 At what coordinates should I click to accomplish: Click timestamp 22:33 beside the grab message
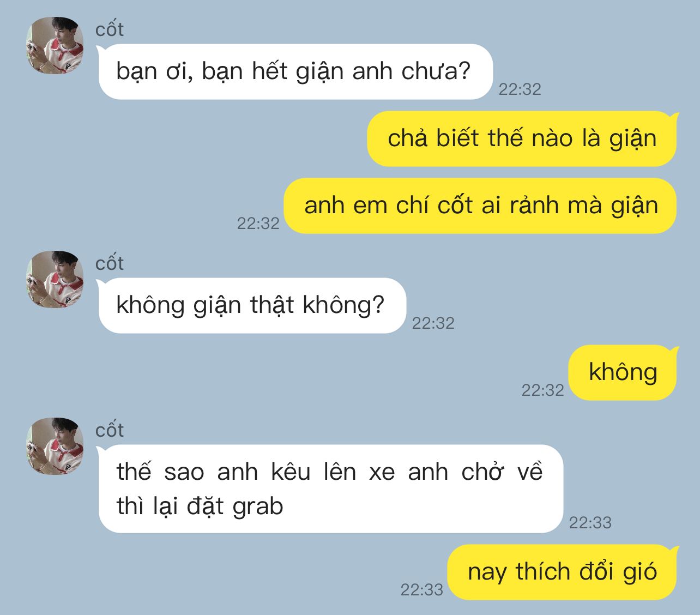pos(590,523)
